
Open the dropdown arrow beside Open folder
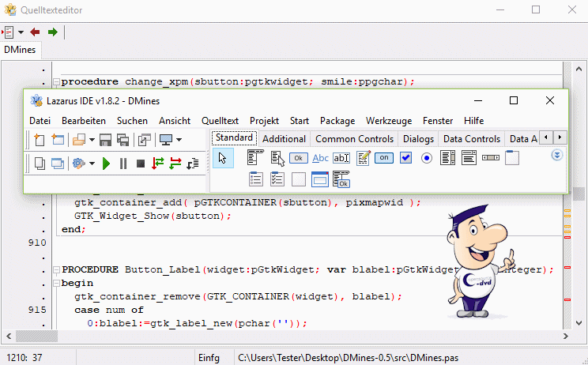tap(92, 140)
